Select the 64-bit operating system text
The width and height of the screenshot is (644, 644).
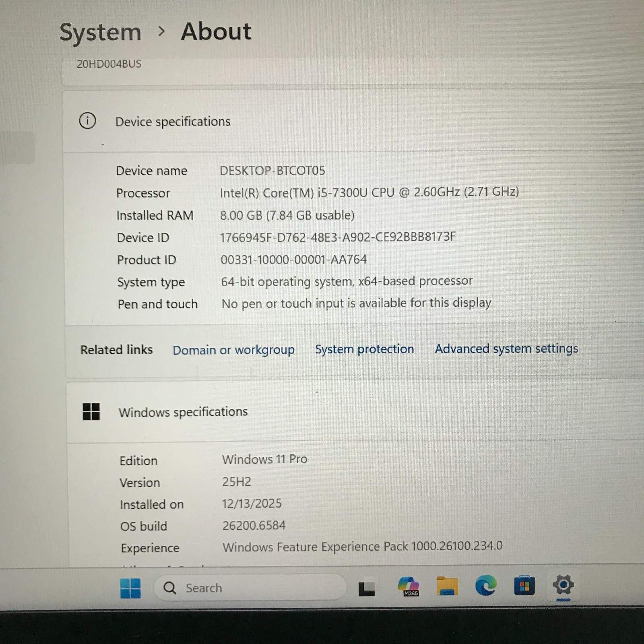(347, 281)
